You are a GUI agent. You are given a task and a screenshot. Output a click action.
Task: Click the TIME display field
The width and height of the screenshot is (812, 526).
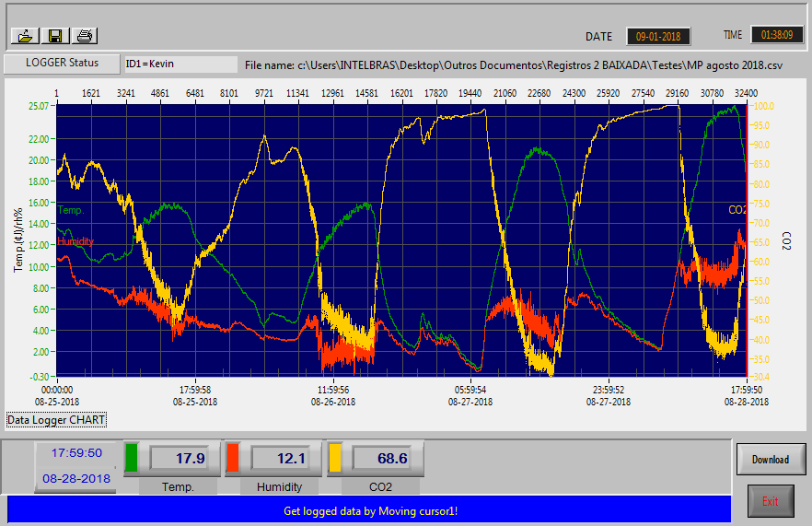[776, 35]
